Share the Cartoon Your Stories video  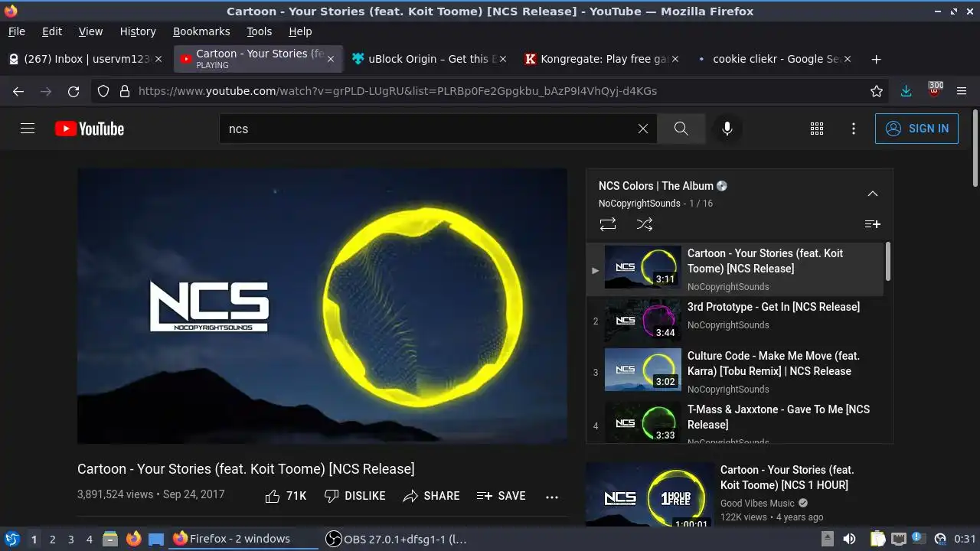coord(431,496)
